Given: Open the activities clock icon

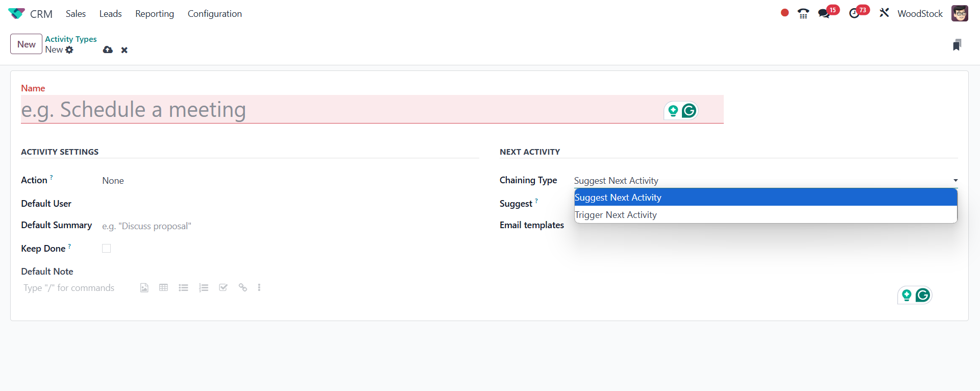Looking at the screenshot, I should [x=854, y=14].
